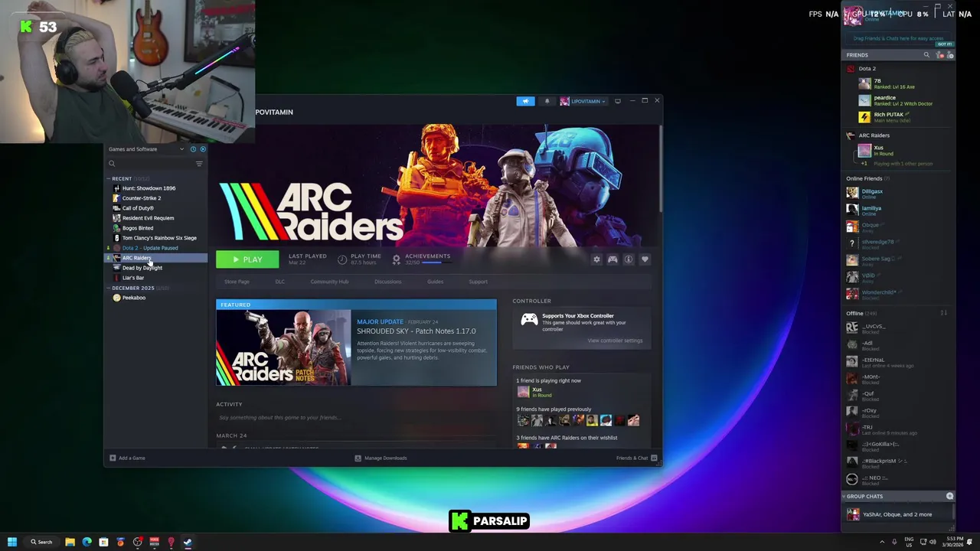Open ARC Raiders controller layout icon
The width and height of the screenshot is (980, 551).
pyautogui.click(x=612, y=259)
